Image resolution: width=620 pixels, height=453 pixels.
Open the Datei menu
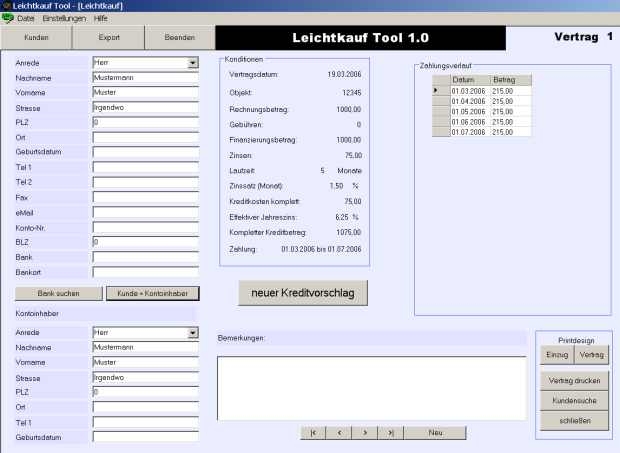(27, 19)
